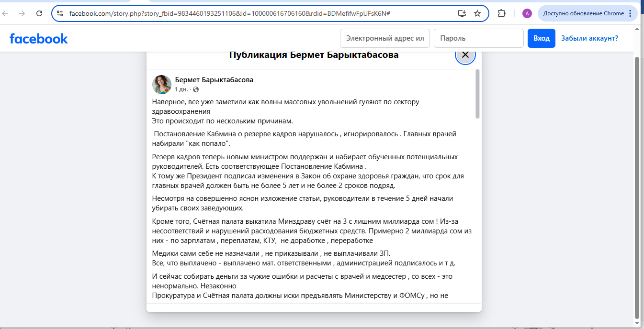Image resolution: width=644 pixels, height=329 pixels.
Task: Click the Facebook logo
Action: [39, 39]
